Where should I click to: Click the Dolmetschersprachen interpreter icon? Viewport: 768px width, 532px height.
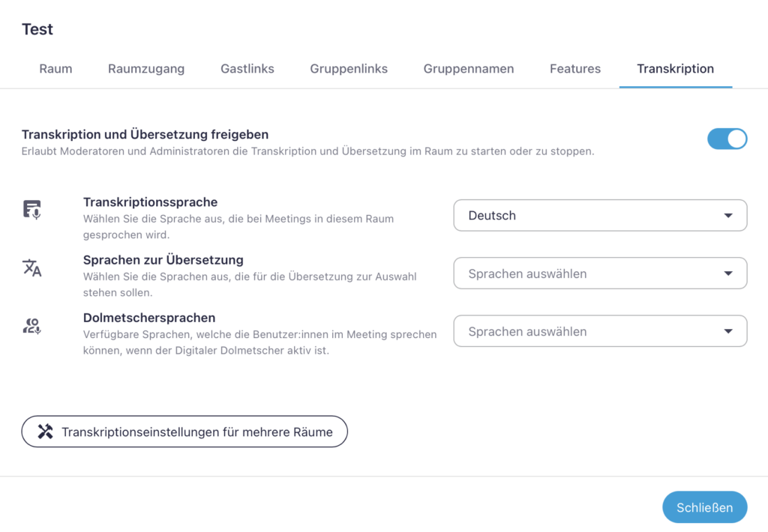31,325
